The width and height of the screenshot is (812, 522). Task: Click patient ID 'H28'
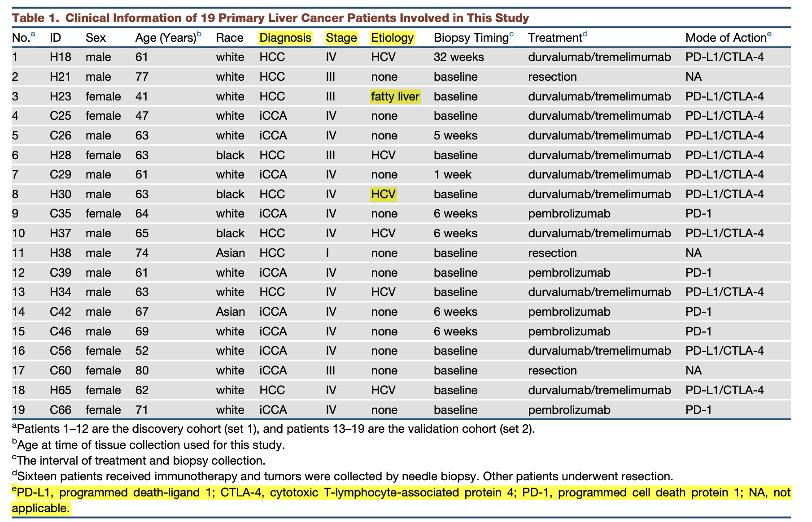coord(61,155)
